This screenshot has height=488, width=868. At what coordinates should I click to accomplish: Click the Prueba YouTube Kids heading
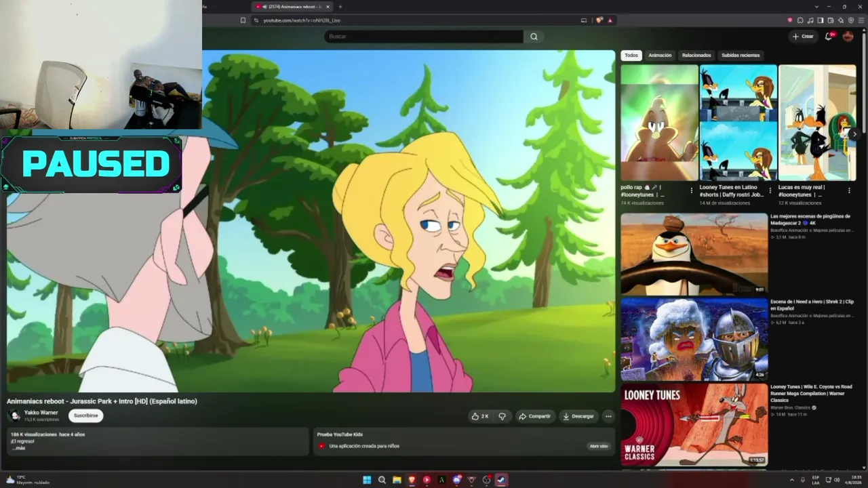point(340,434)
